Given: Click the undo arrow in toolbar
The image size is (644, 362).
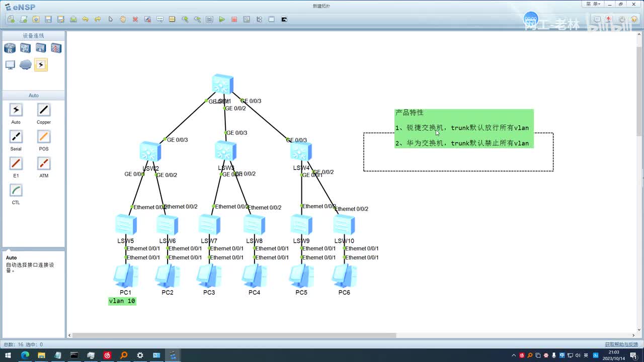Looking at the screenshot, I should [86, 19].
